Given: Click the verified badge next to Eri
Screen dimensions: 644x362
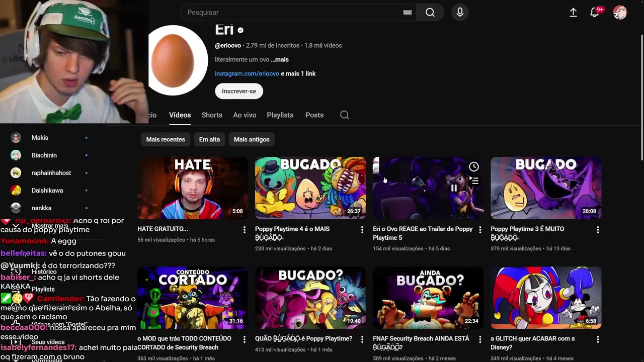Looking at the screenshot, I should (x=240, y=30).
